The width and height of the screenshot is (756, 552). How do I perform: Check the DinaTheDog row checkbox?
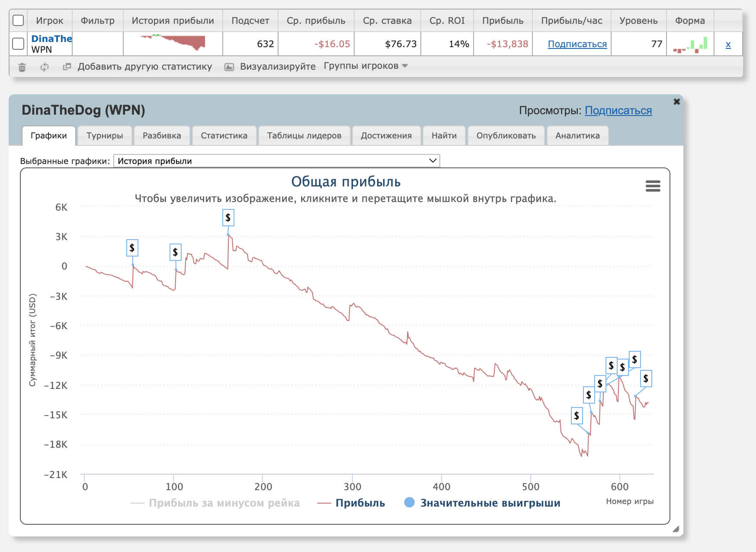coord(18,44)
